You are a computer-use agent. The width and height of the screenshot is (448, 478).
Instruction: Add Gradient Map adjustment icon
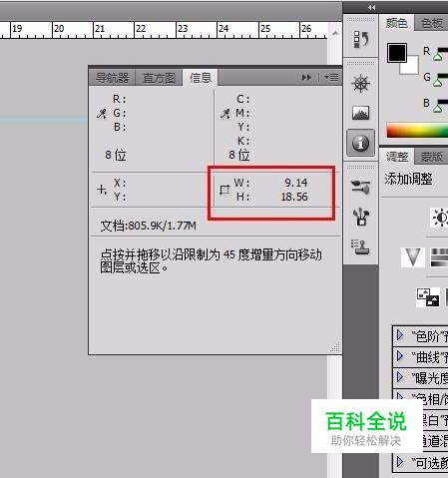(x=439, y=256)
